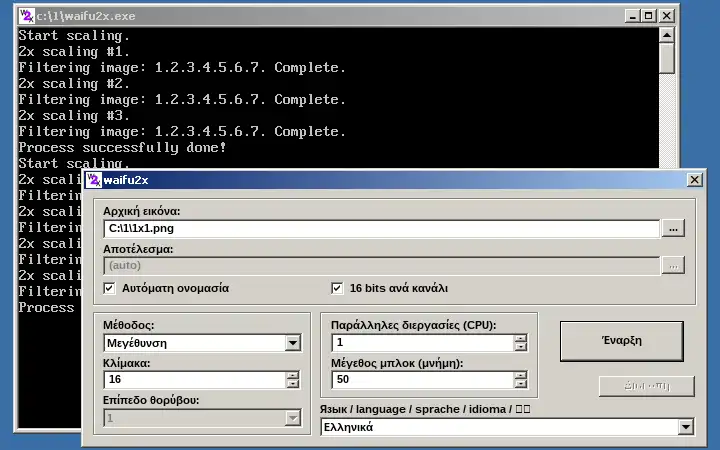Open the Μέθοδος dropdown
720x450 pixels.
coord(292,343)
